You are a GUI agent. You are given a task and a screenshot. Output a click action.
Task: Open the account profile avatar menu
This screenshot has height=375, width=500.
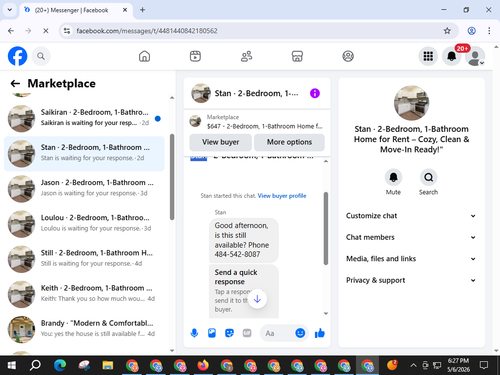tap(475, 56)
